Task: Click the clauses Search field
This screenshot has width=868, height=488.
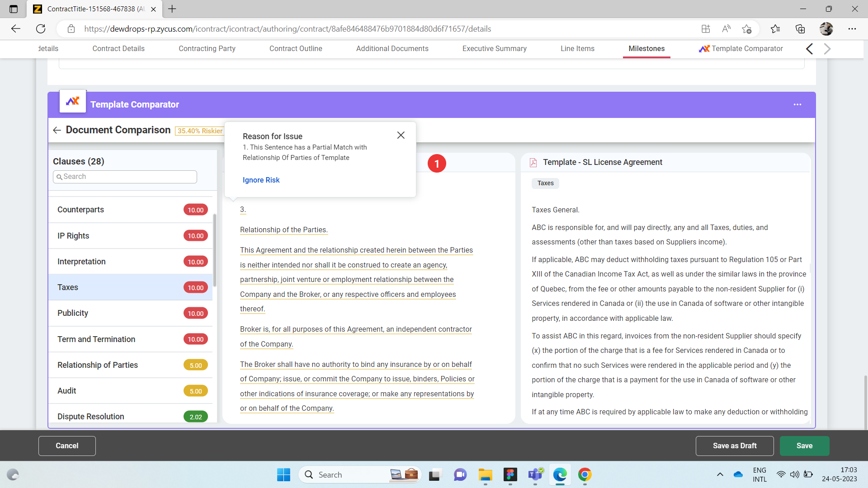Action: [125, 177]
